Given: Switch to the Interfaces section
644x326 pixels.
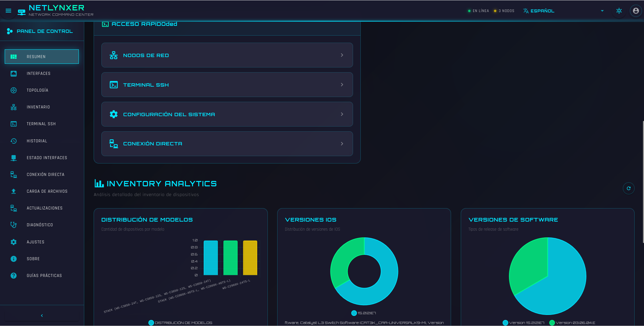Looking at the screenshot, I should (x=39, y=73).
